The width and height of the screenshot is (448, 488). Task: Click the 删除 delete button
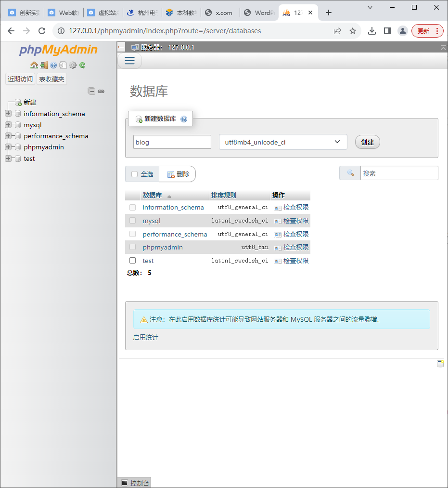(178, 174)
